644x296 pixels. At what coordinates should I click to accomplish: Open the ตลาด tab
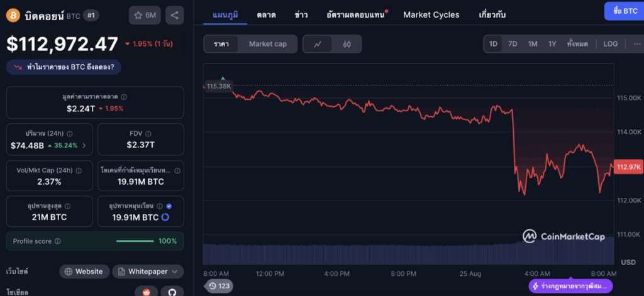point(266,15)
